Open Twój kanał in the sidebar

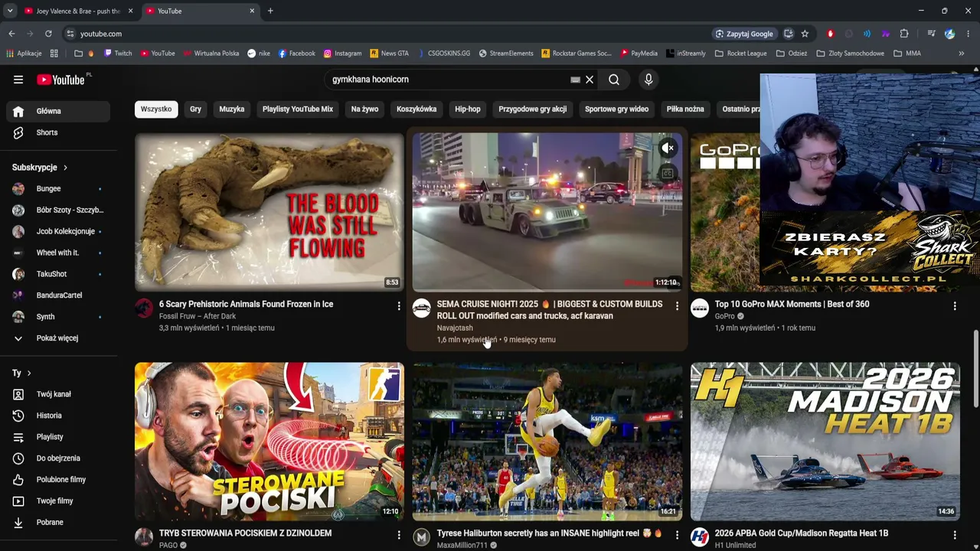tap(58, 394)
